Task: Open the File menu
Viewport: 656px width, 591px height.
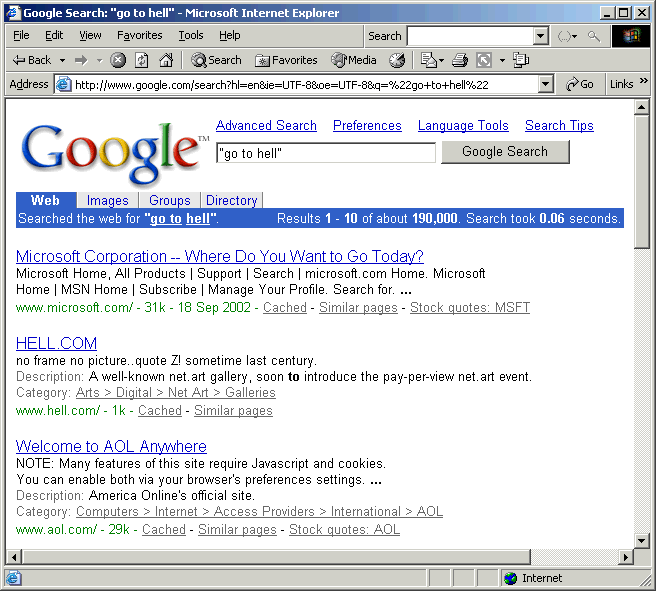Action: point(21,36)
